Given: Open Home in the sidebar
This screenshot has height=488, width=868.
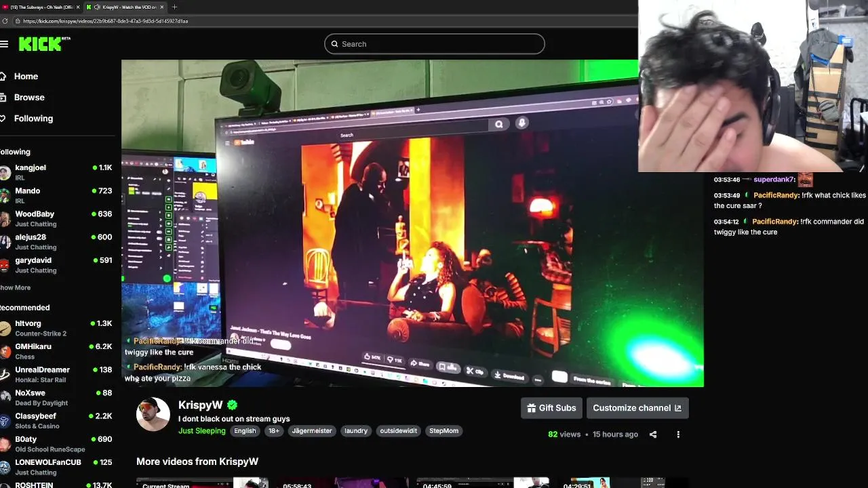Looking at the screenshot, I should click(x=26, y=77).
